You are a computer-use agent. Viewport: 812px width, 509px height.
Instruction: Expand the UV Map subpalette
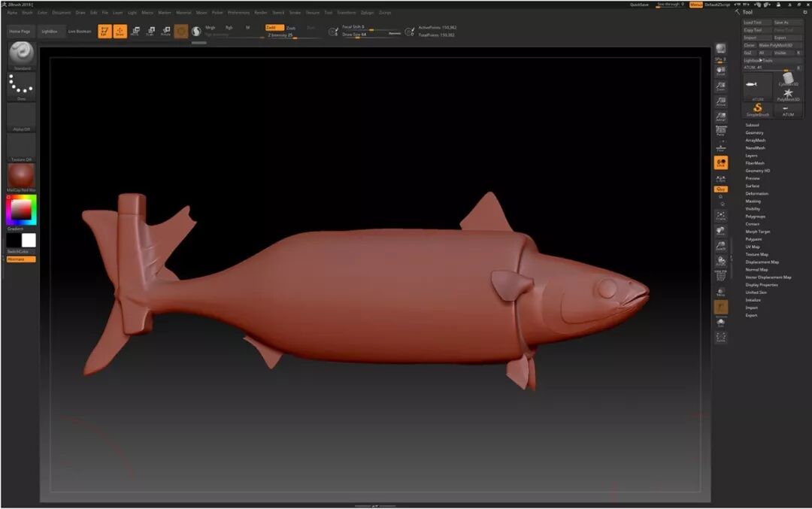pyautogui.click(x=753, y=247)
